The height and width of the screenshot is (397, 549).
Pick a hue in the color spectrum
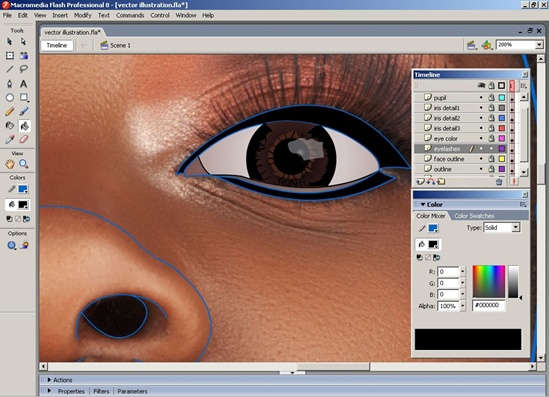pos(489,281)
